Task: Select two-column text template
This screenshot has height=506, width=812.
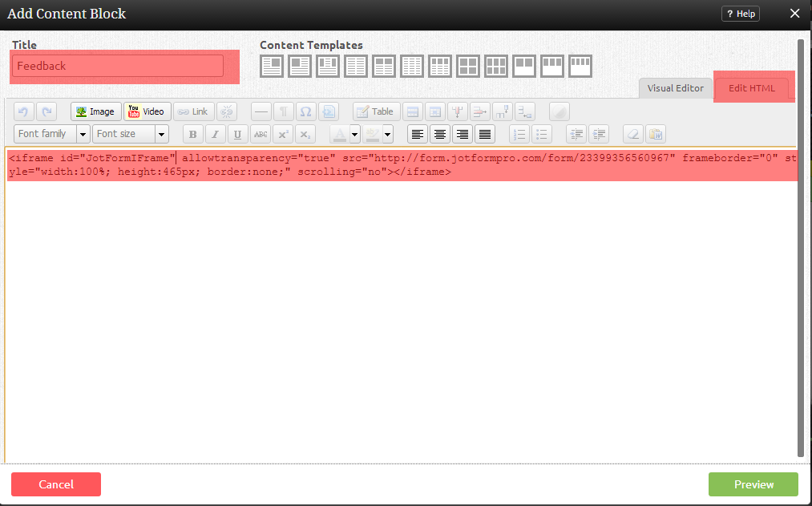Action: [355, 67]
